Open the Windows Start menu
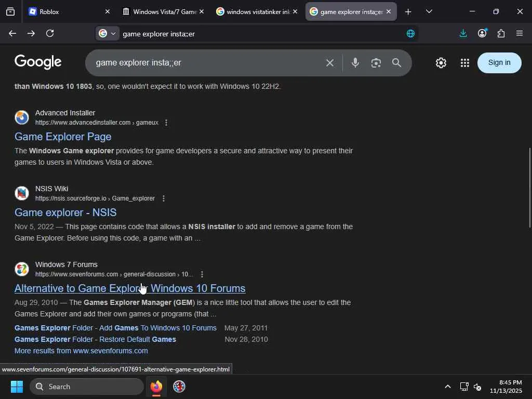The image size is (532, 399). [x=17, y=387]
